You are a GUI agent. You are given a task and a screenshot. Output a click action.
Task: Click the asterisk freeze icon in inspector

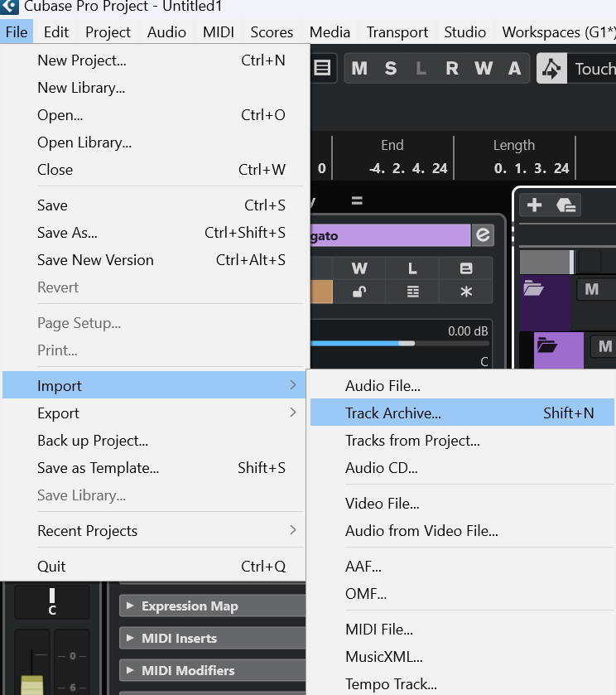pyautogui.click(x=466, y=292)
